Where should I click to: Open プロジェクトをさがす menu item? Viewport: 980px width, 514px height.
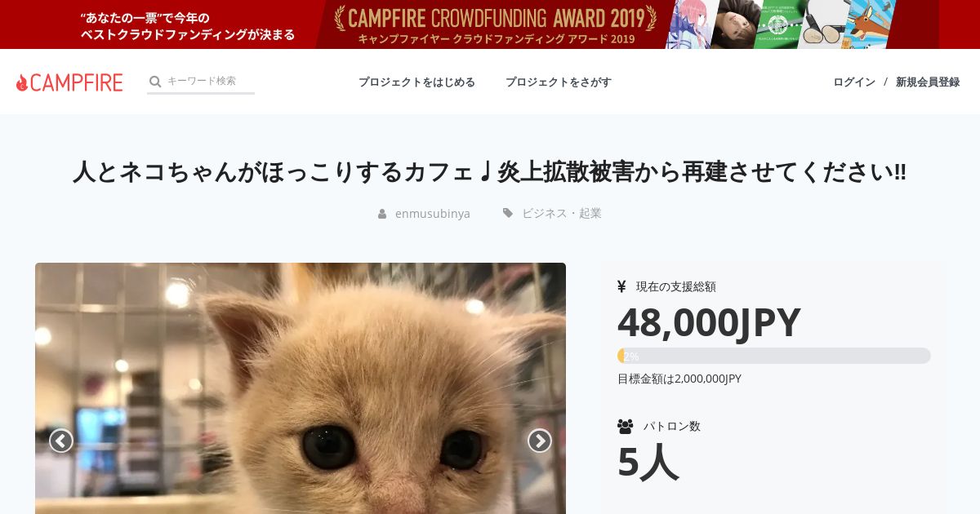(x=559, y=82)
